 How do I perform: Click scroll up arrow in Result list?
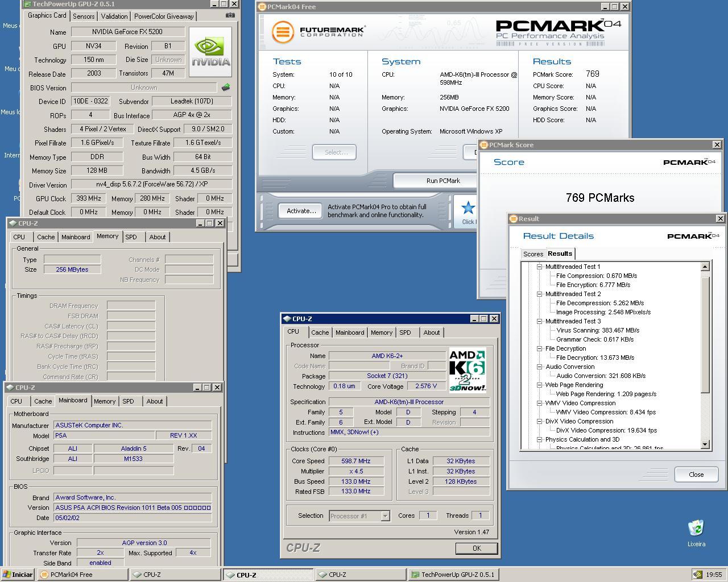705,267
